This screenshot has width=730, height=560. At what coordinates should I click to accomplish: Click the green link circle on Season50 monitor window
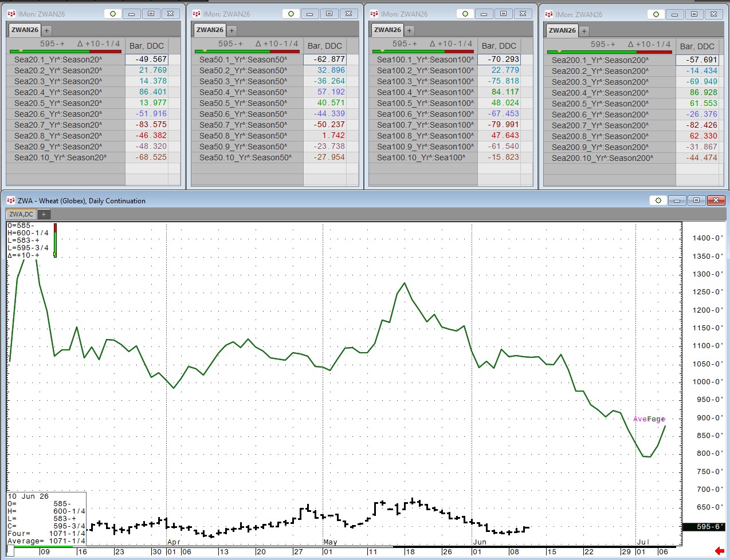291,14
